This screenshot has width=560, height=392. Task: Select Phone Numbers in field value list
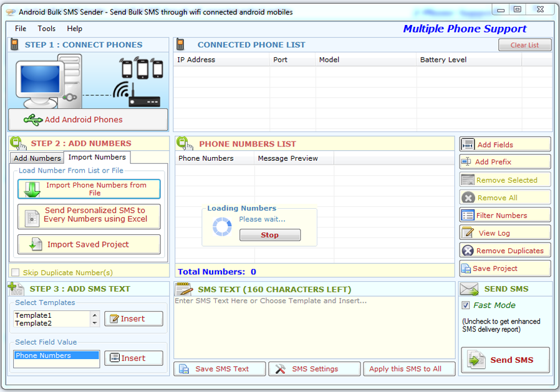pos(56,356)
